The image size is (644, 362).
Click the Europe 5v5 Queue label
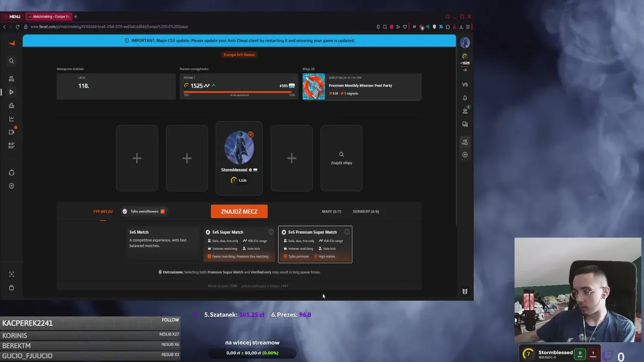tap(239, 54)
